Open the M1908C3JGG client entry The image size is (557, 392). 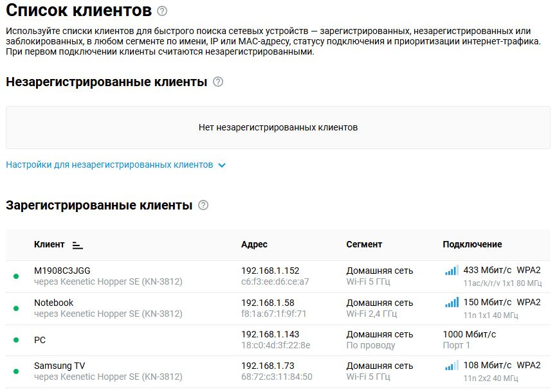click(x=62, y=271)
